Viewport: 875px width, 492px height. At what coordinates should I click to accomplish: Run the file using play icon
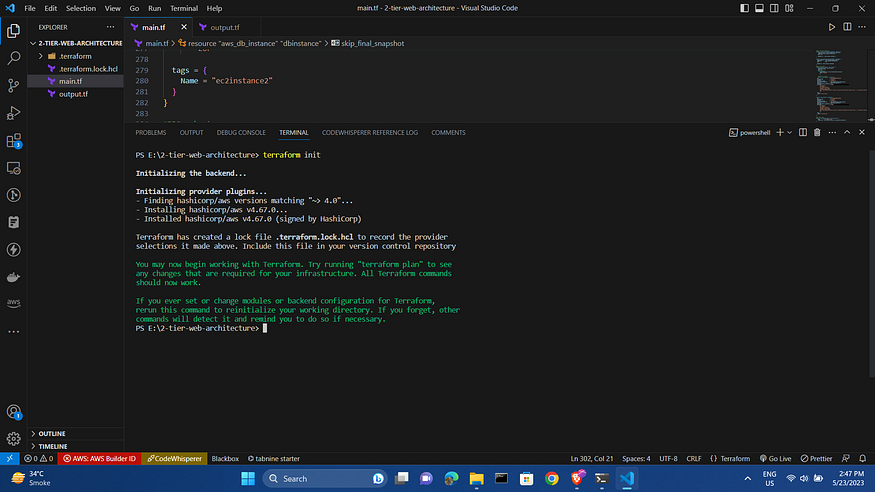coord(831,27)
